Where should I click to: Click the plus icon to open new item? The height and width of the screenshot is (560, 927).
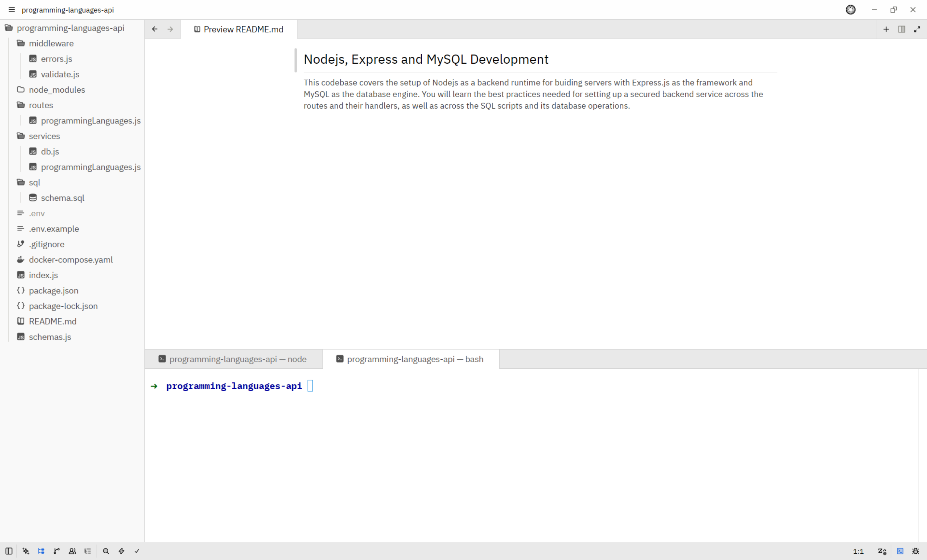(x=886, y=29)
